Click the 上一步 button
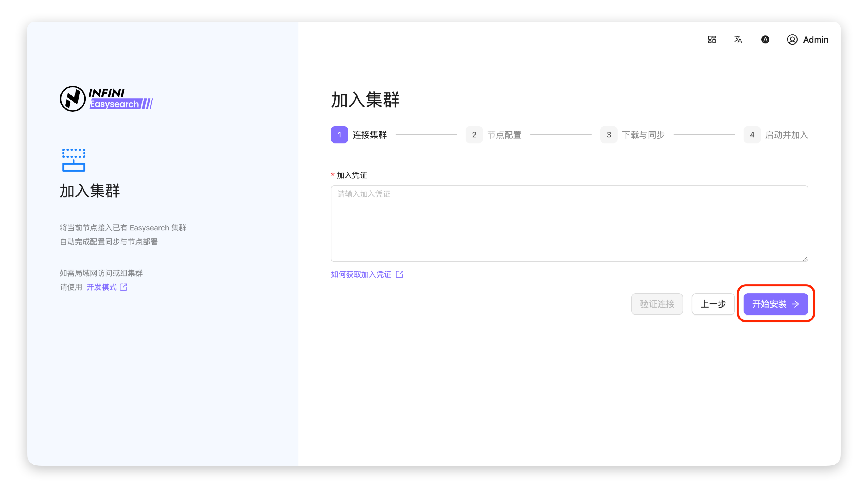The height and width of the screenshot is (498, 868). click(x=713, y=304)
